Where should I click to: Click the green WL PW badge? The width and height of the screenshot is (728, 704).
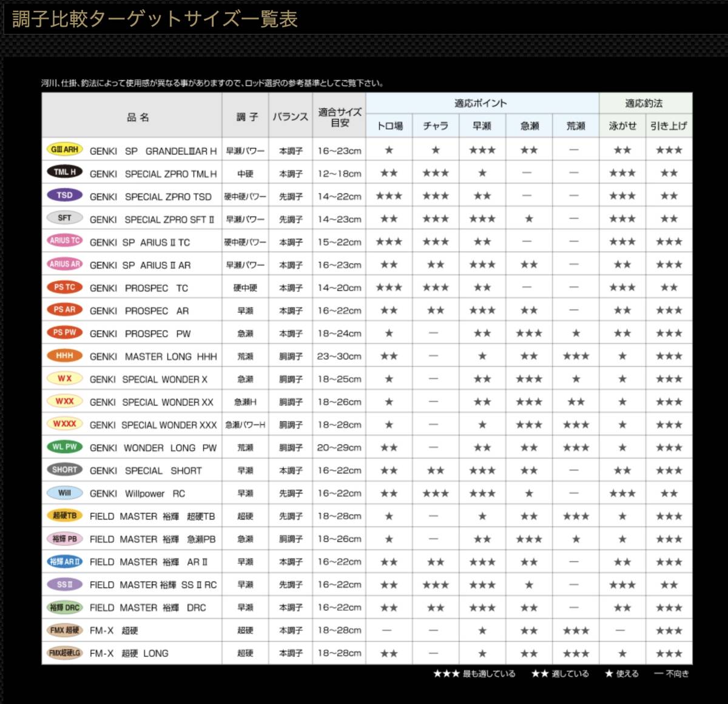65,447
